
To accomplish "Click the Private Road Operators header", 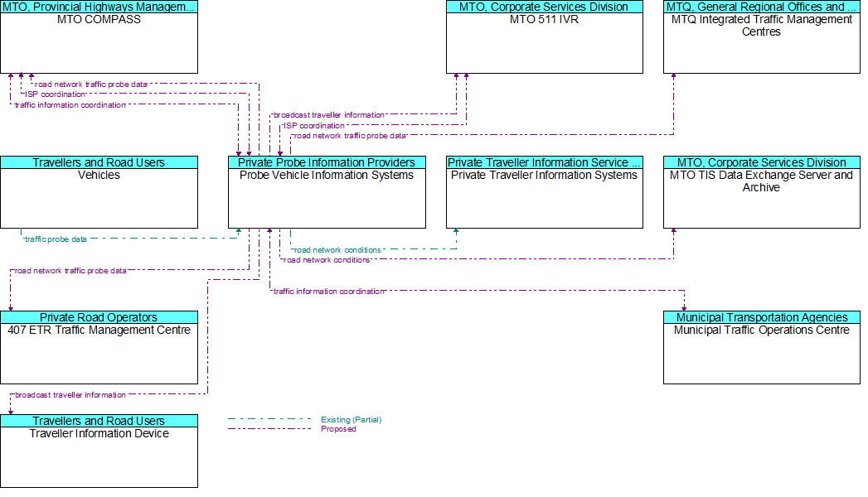I will click(x=99, y=317).
